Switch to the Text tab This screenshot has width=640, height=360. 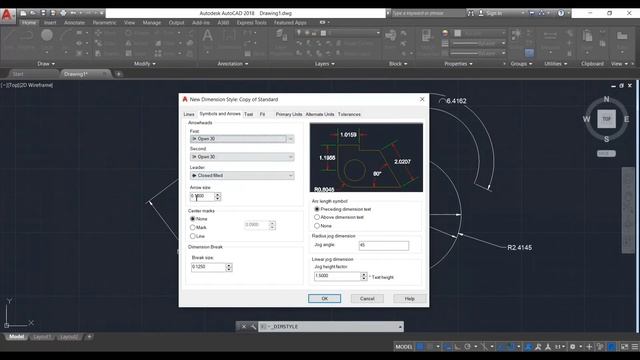[x=249, y=114]
